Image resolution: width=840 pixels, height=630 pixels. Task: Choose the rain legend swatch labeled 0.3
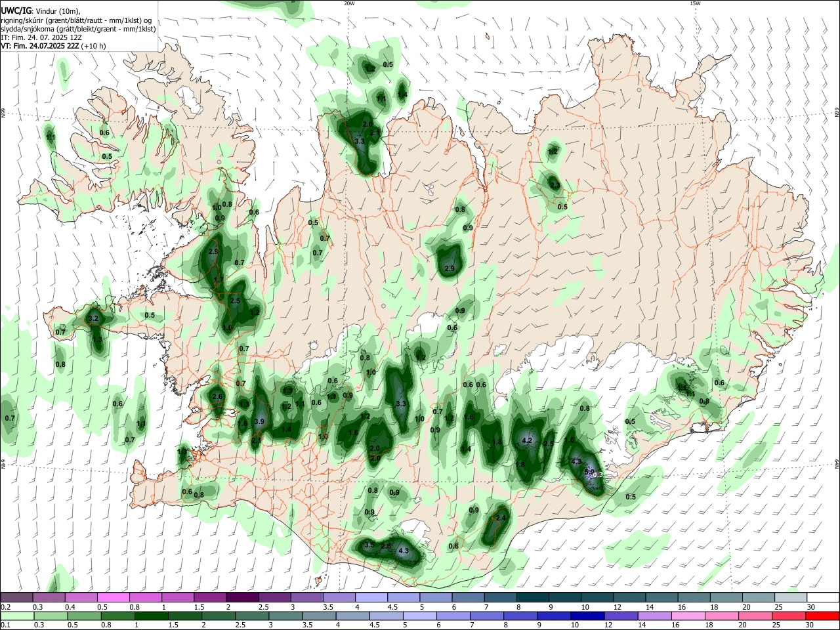[x=51, y=616]
